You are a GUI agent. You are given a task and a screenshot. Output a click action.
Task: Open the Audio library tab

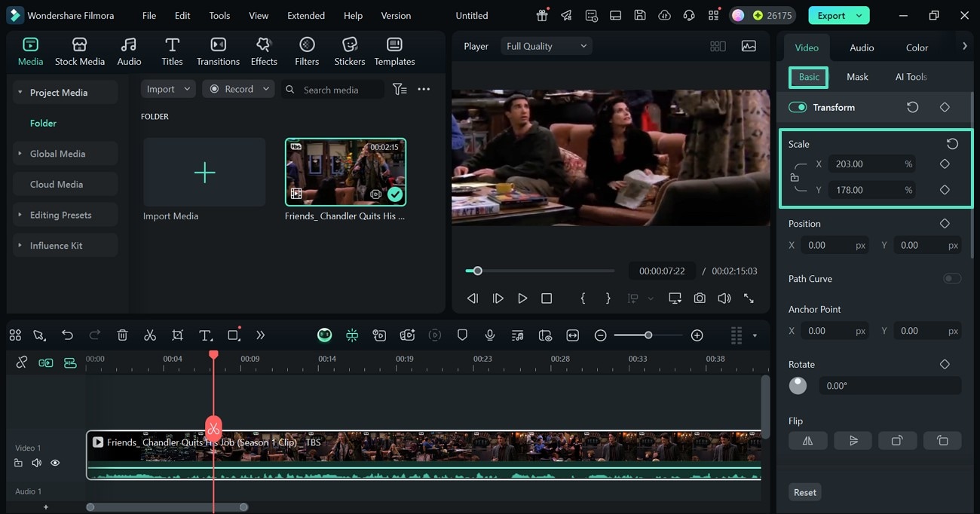(129, 51)
